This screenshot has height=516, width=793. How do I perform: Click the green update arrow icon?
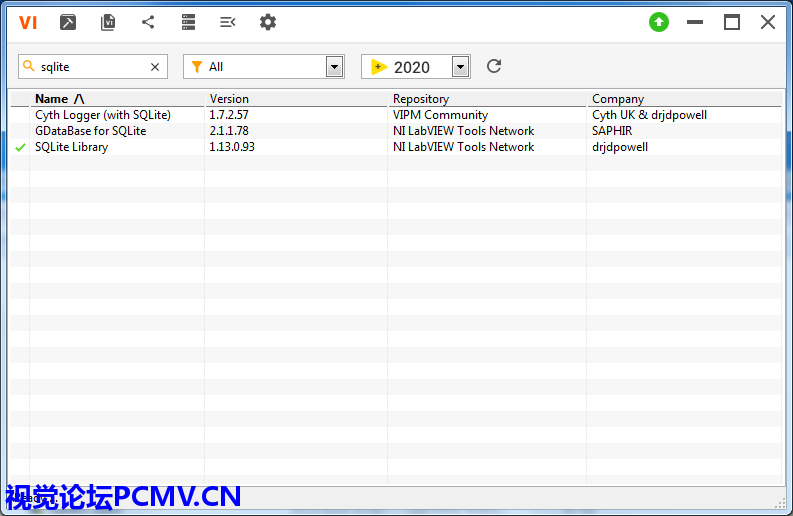pyautogui.click(x=658, y=22)
